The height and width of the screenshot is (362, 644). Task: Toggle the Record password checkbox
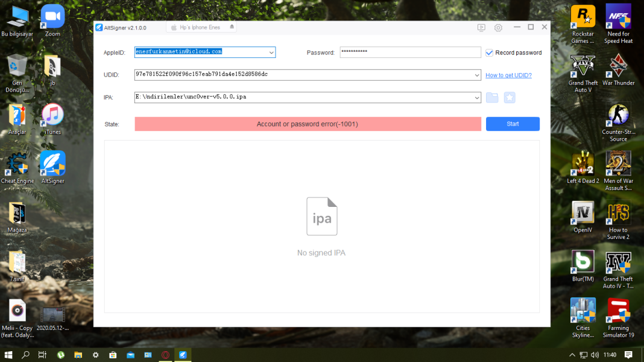[490, 52]
